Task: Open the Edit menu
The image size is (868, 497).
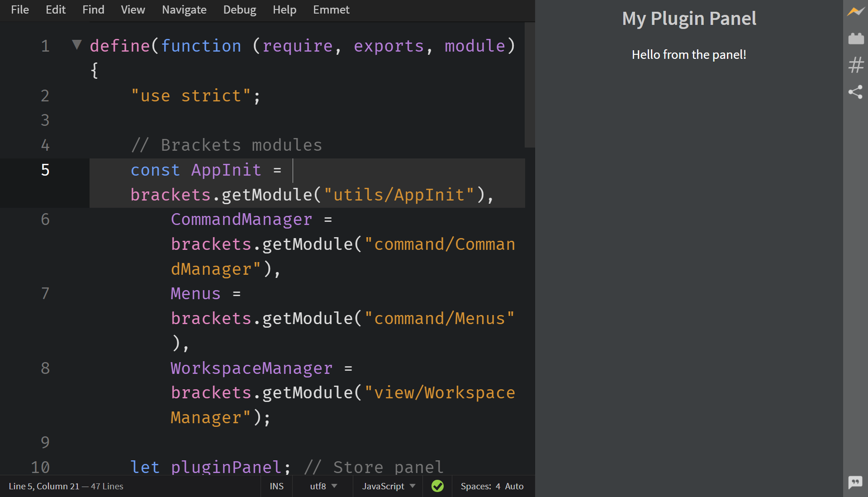Action: point(56,10)
